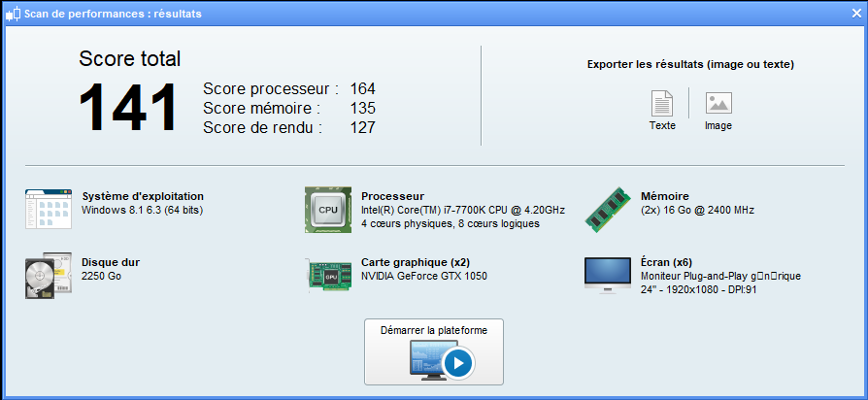Click the Score de rendu value 127
The height and width of the screenshot is (400, 868).
362,127
